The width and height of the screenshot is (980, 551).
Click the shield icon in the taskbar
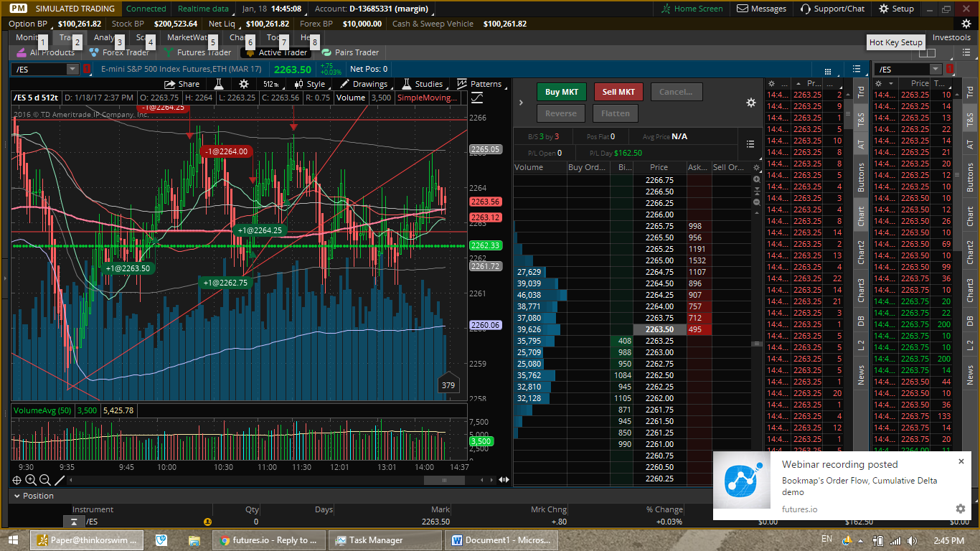pos(161,540)
